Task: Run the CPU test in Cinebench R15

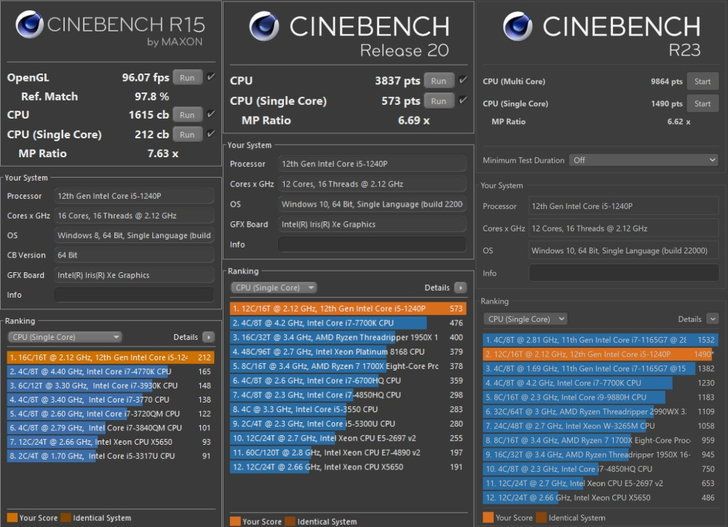Action: click(187, 115)
